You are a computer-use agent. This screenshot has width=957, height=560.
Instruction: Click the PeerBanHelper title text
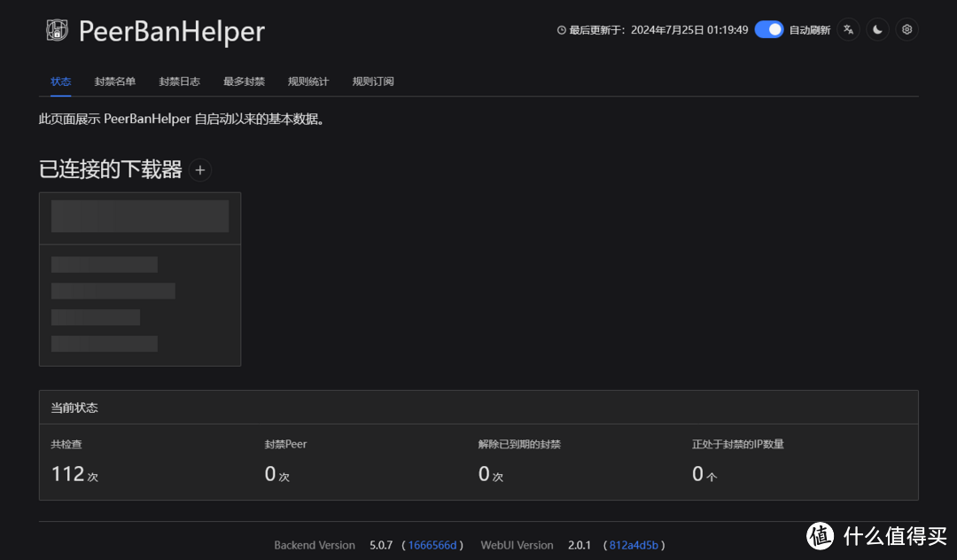pos(172,31)
